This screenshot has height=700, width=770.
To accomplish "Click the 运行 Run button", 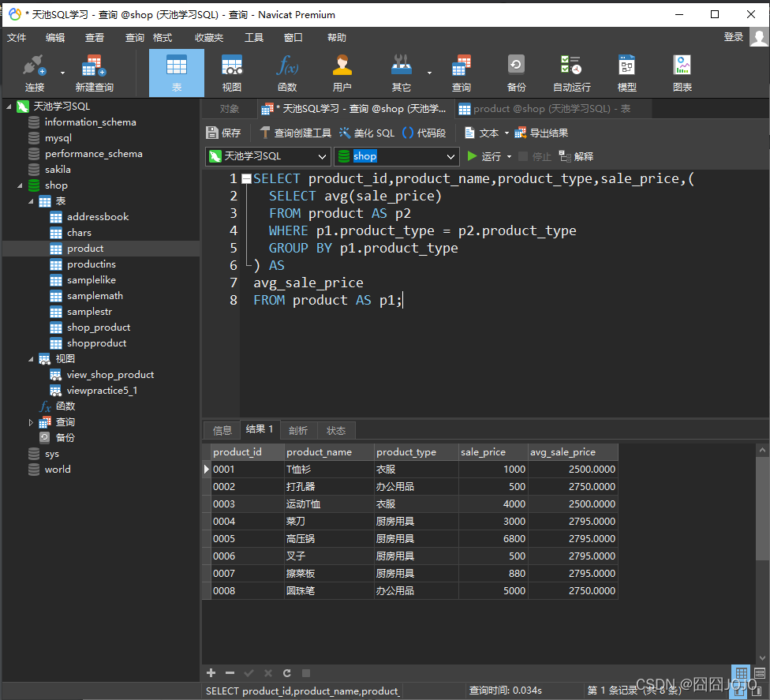I will click(x=484, y=157).
